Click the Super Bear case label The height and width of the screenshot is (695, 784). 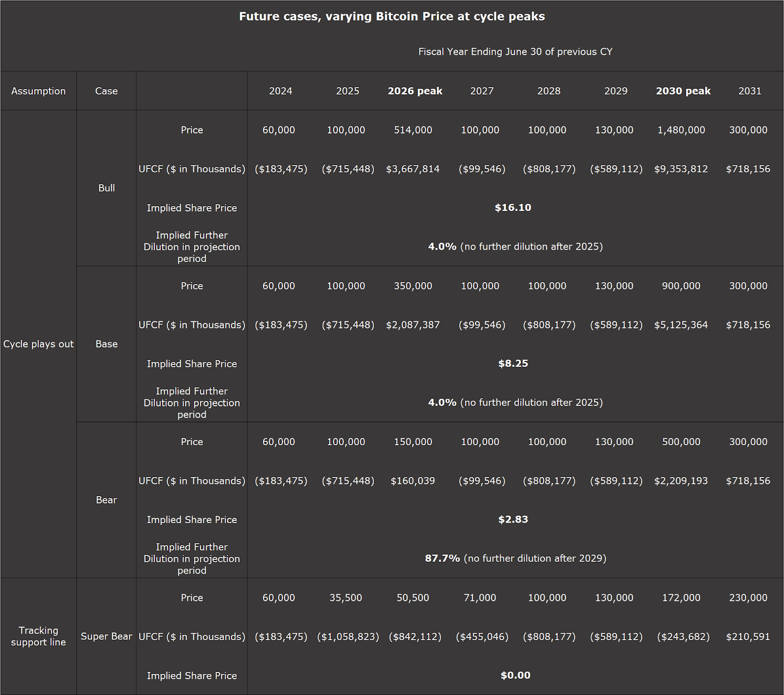pos(106,636)
